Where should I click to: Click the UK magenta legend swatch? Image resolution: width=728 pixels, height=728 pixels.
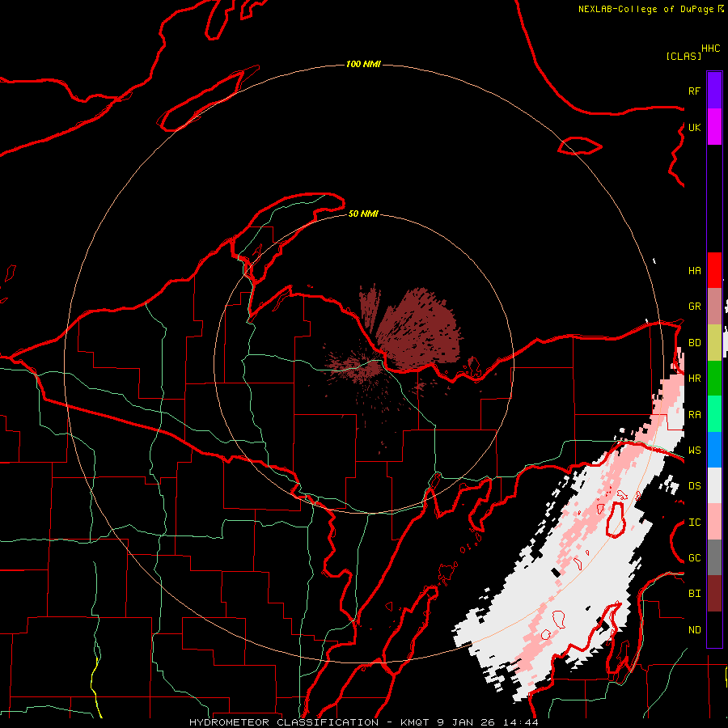[x=714, y=127]
